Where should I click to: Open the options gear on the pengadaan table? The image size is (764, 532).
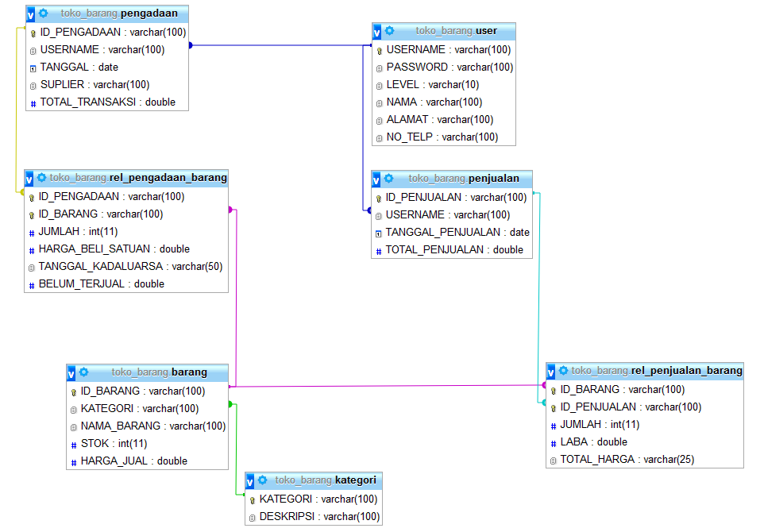coord(44,13)
